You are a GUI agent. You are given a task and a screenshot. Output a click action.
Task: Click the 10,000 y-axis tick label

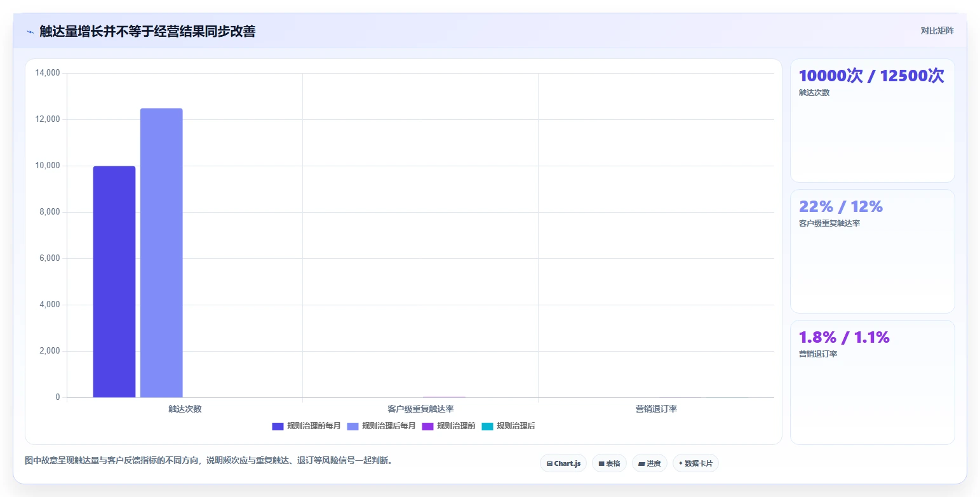[x=48, y=166]
